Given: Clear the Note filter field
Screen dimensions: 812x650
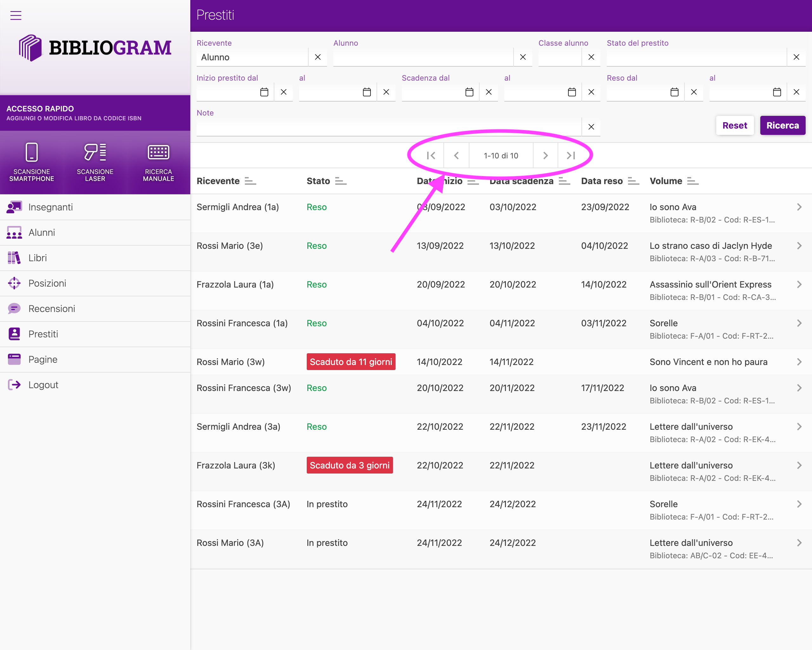Looking at the screenshot, I should (x=591, y=127).
